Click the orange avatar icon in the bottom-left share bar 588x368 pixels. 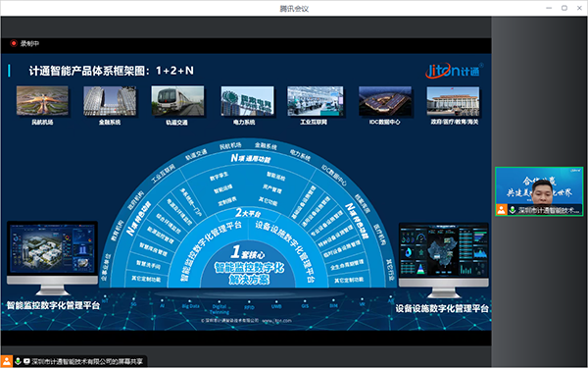click(7, 361)
